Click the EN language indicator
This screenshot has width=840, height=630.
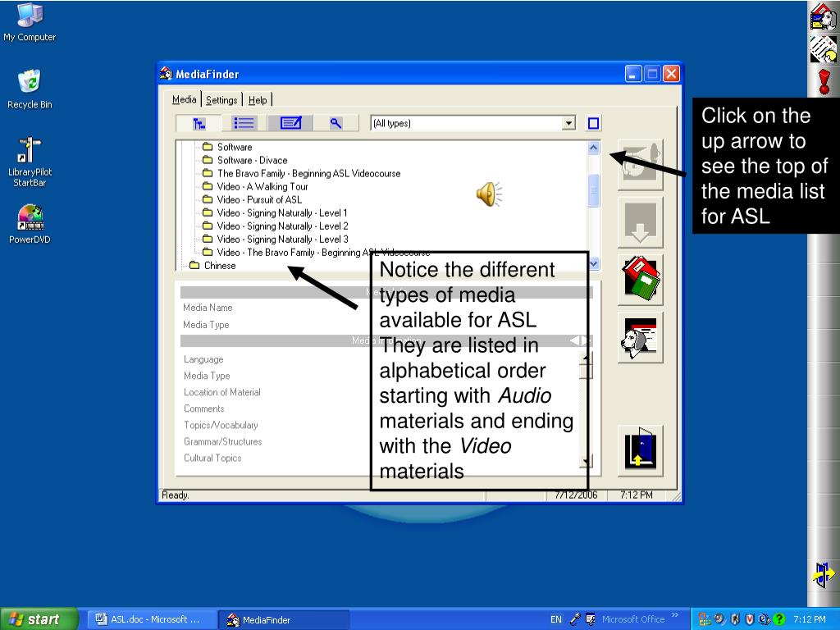tap(556, 619)
